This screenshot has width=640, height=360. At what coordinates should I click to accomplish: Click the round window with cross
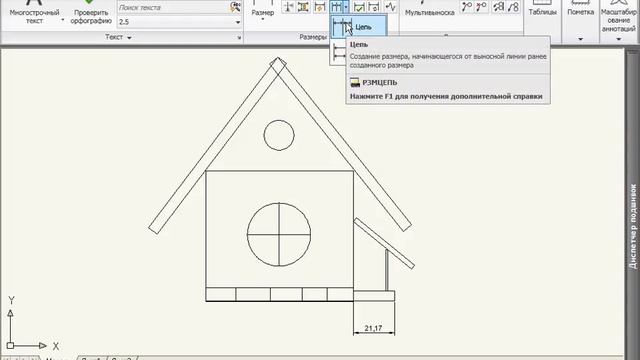tap(279, 235)
